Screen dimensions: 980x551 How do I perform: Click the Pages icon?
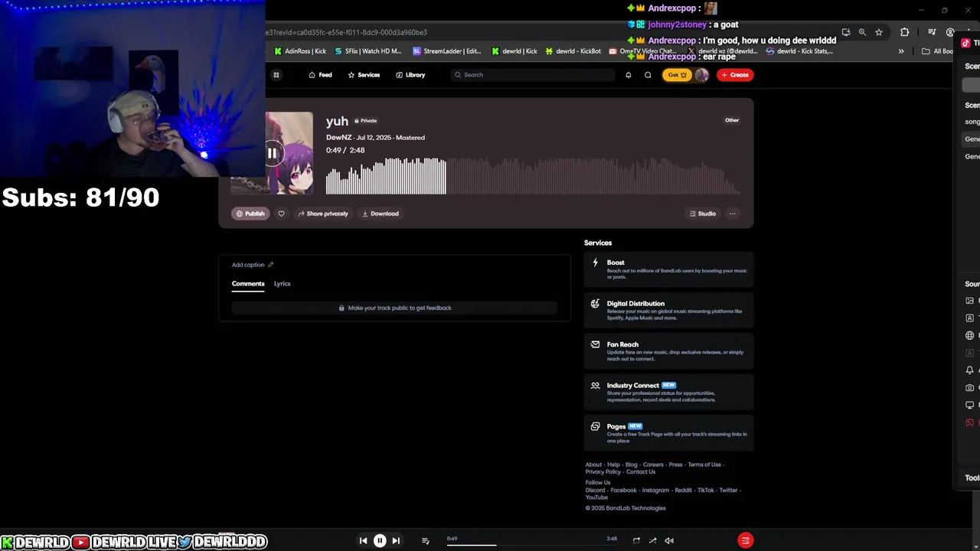click(595, 426)
